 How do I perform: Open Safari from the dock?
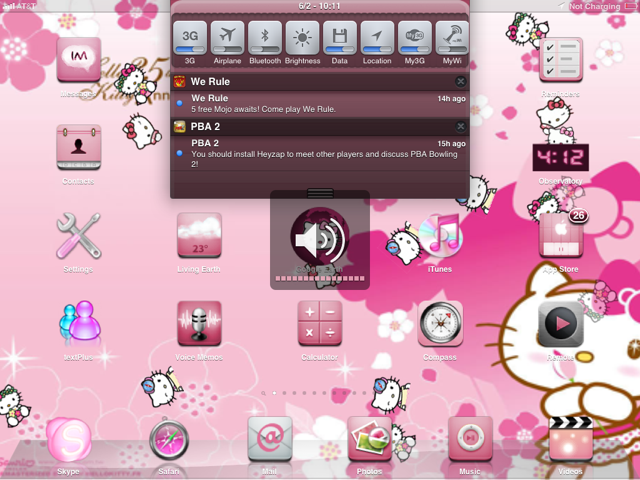click(169, 440)
